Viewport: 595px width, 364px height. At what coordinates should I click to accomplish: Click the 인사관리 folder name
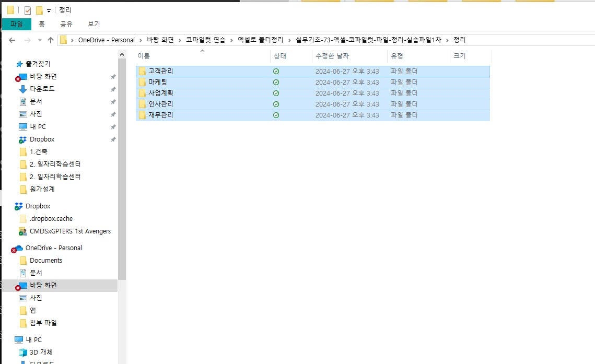pyautogui.click(x=160, y=104)
